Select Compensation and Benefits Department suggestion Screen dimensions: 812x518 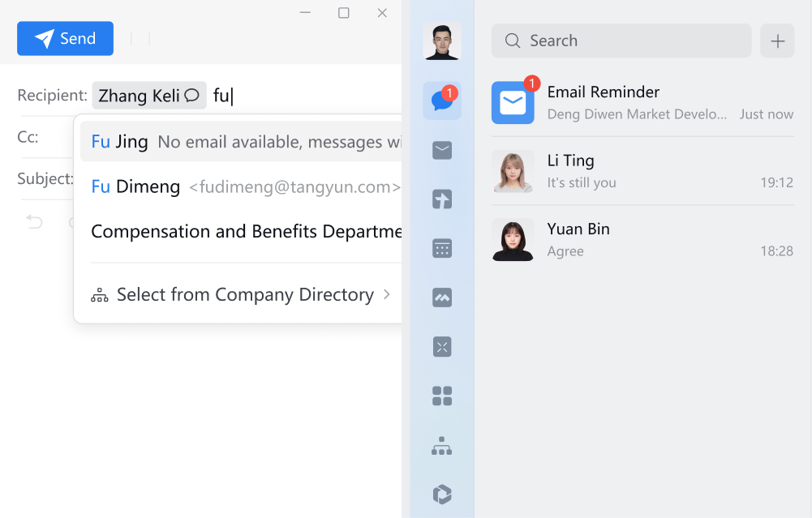pos(243,231)
